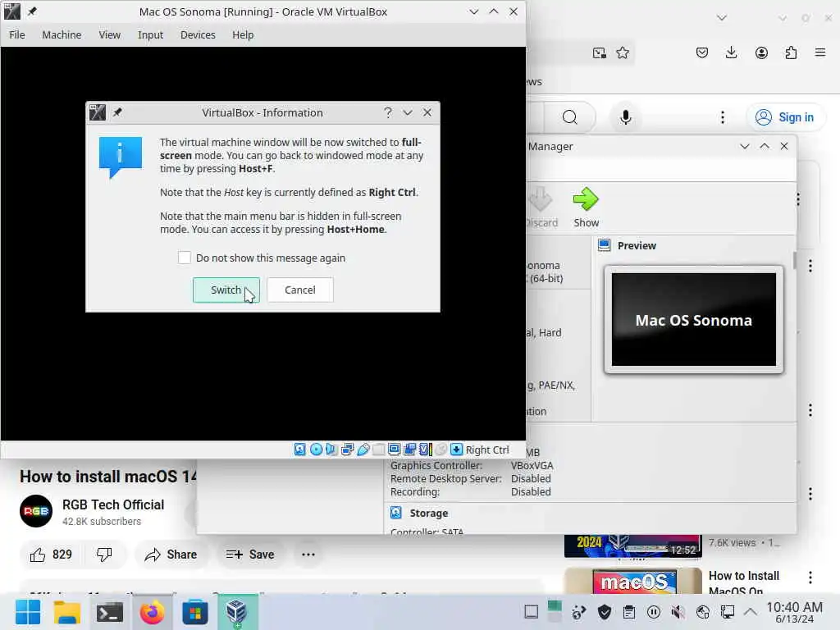Open RGB Tech Official channel avatar

tap(36, 511)
